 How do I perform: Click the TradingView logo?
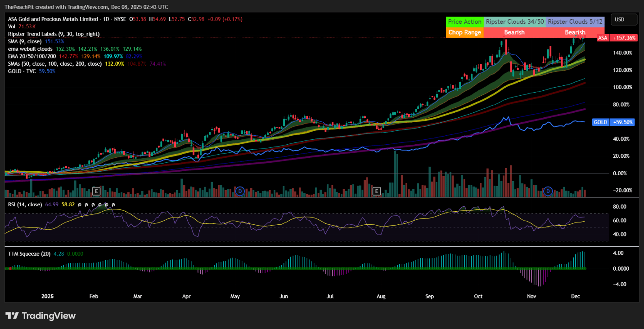click(41, 316)
